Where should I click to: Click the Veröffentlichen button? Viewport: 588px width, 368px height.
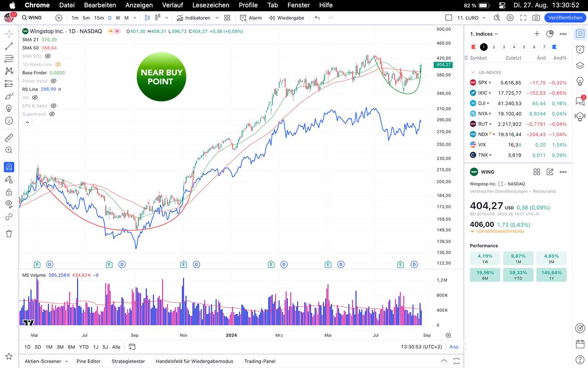[565, 17]
